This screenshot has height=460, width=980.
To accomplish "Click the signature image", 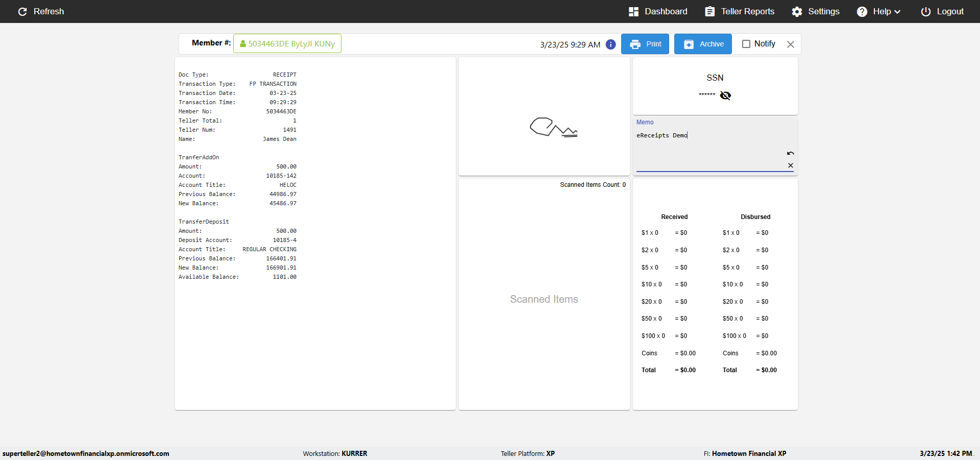I will coord(554,127).
